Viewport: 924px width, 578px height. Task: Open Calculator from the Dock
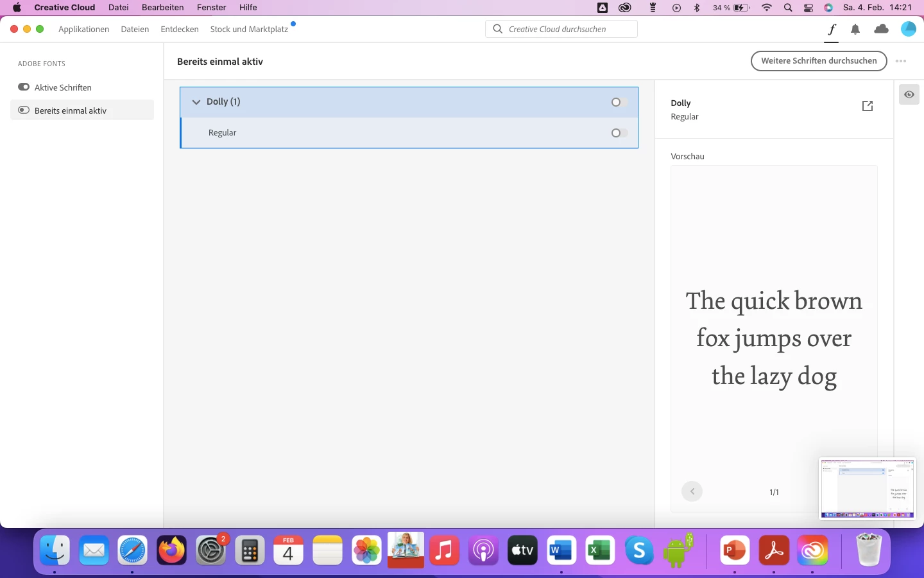(250, 550)
